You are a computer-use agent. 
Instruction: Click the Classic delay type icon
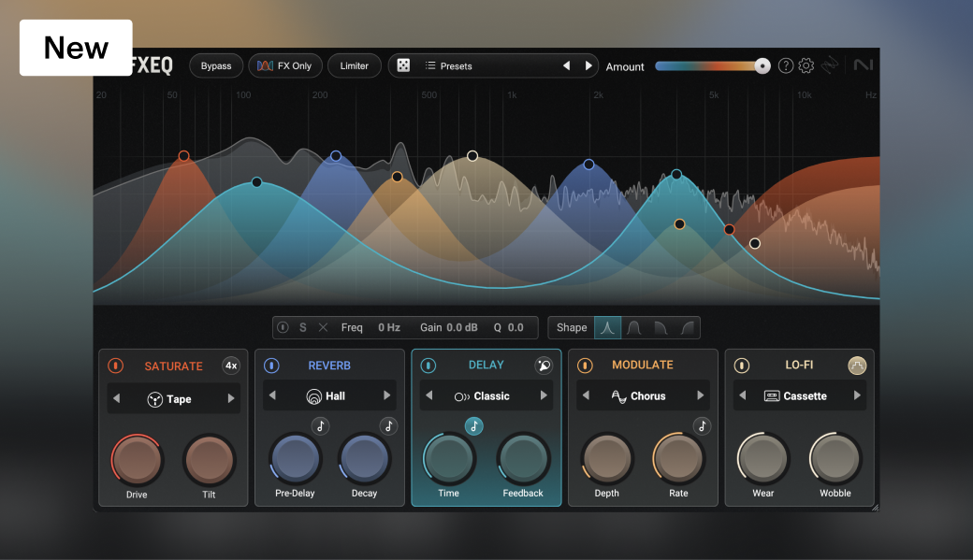(x=462, y=396)
